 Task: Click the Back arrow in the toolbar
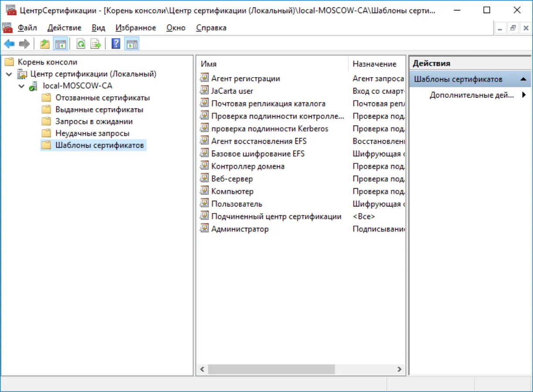(x=10, y=44)
